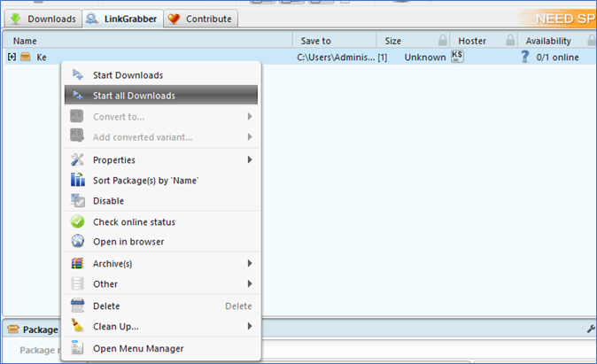Toggle the lock icon beside the Size column

[x=442, y=41]
